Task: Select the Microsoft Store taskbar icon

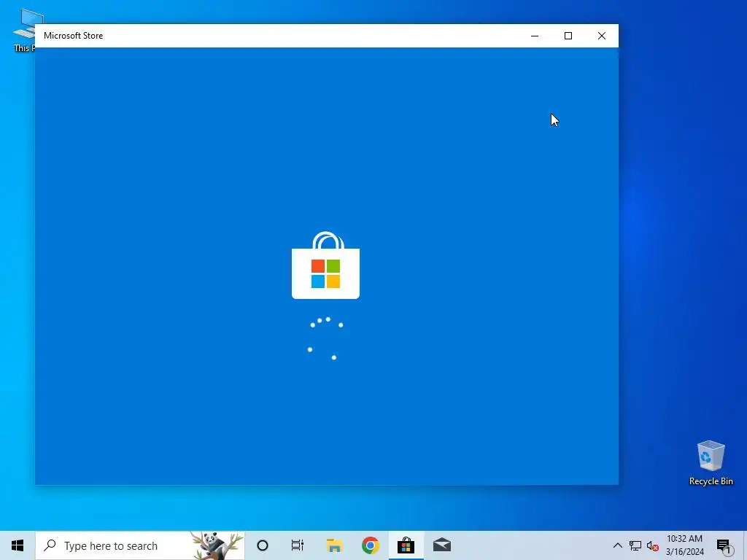Action: (406, 545)
